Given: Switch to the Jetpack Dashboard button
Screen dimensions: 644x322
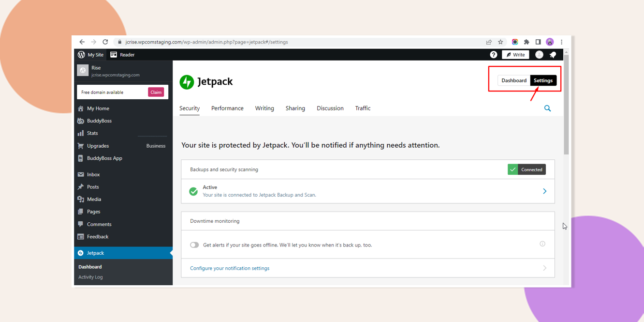Looking at the screenshot, I should (x=514, y=80).
